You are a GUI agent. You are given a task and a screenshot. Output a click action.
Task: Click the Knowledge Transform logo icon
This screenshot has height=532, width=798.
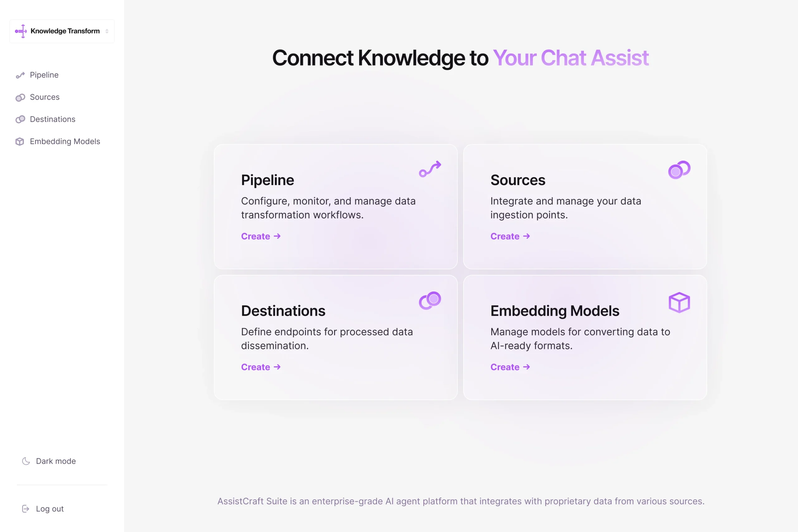click(21, 31)
